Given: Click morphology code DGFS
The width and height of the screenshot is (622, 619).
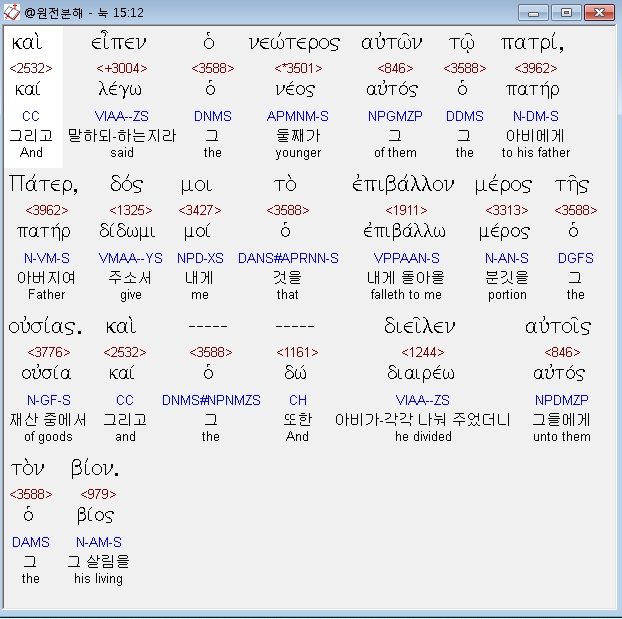Looking at the screenshot, I should [x=575, y=258].
